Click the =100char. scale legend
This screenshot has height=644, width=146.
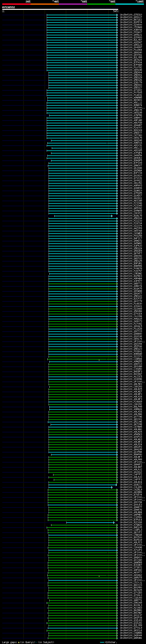pyautogui.click(x=108, y=642)
